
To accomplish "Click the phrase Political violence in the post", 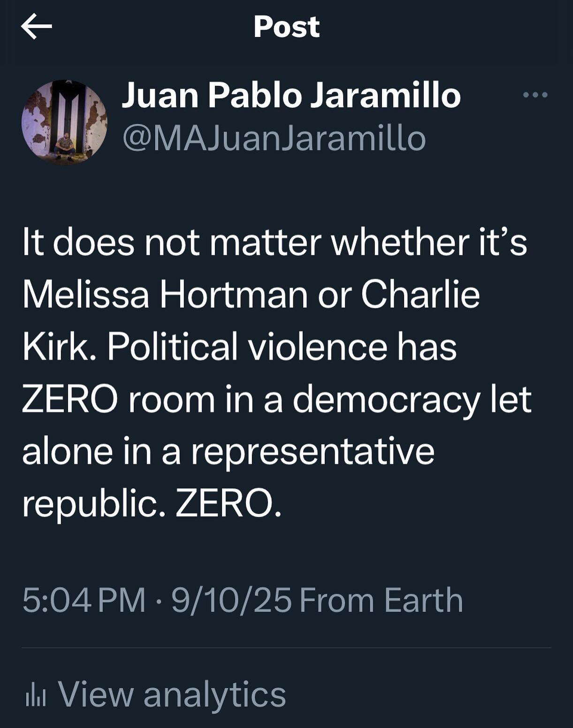I will pos(248,348).
